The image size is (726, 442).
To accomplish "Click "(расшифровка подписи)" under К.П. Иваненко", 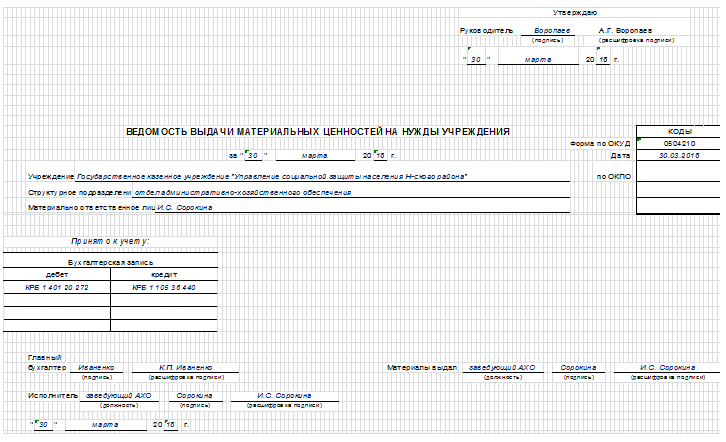I will (x=186, y=377).
